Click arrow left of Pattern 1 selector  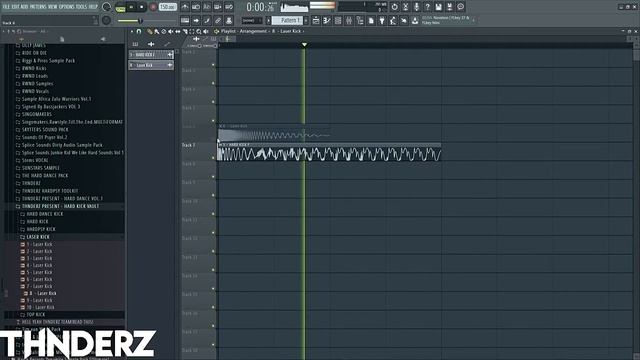point(269,20)
